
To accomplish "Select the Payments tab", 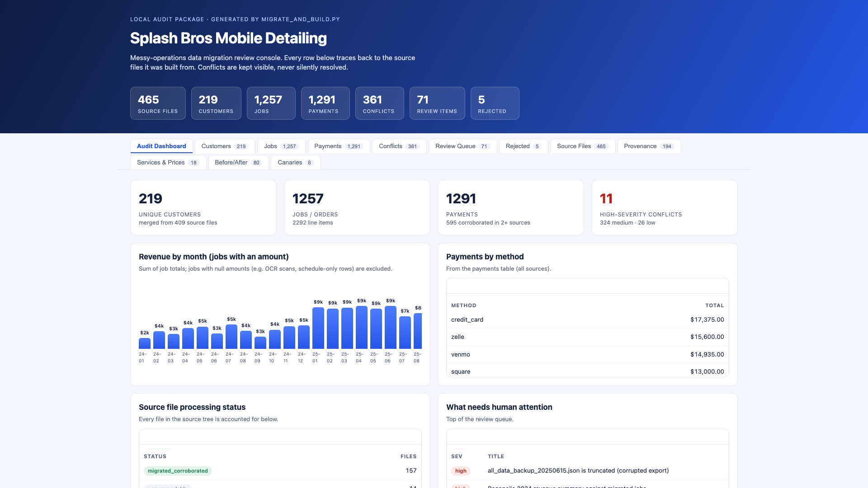I will coord(339,146).
